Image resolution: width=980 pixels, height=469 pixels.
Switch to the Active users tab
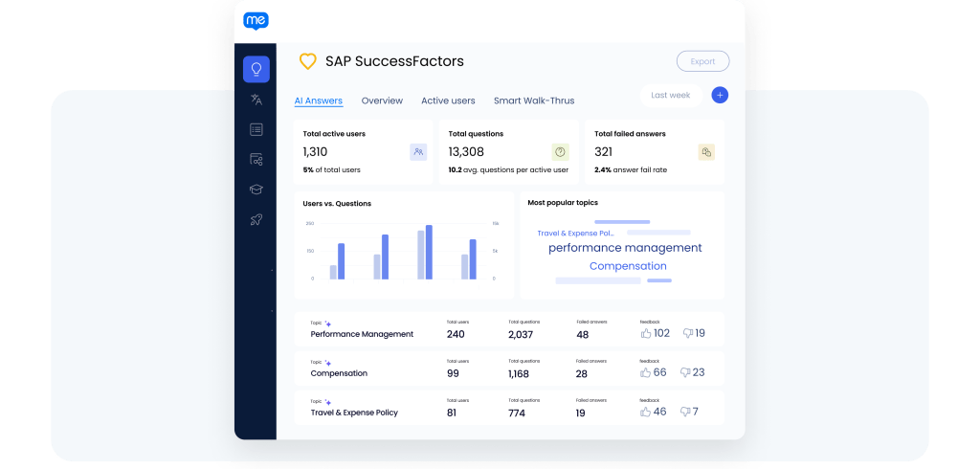pos(448,100)
